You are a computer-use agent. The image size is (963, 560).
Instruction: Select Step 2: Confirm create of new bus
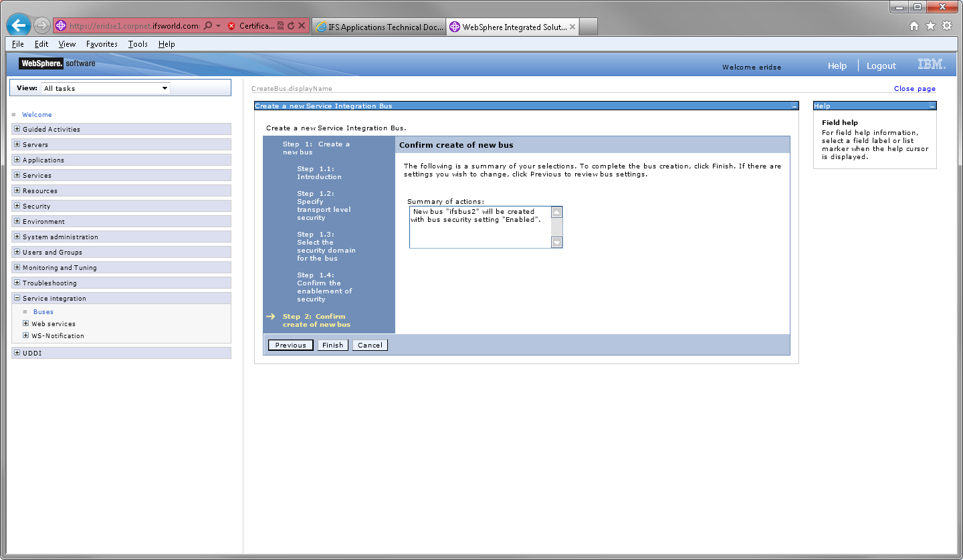(316, 321)
